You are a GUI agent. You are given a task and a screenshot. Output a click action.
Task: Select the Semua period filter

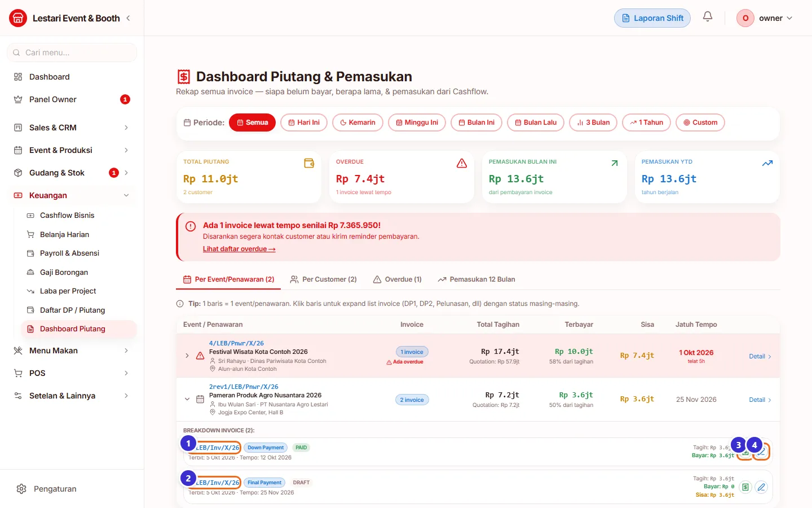pyautogui.click(x=252, y=122)
